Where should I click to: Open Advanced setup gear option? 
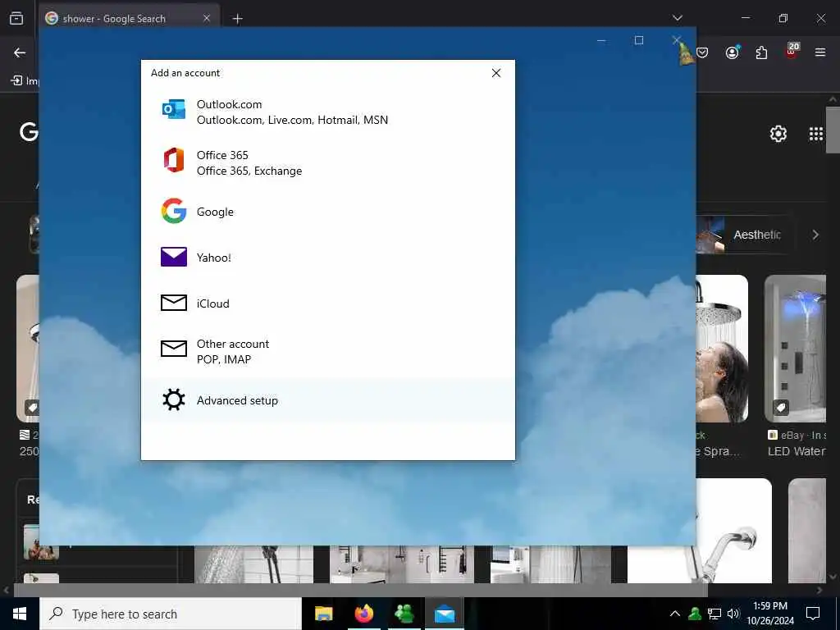pos(328,400)
